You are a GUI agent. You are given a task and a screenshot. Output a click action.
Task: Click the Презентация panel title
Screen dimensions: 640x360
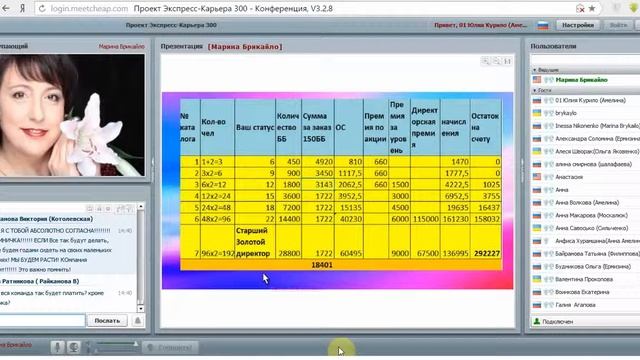182,47
